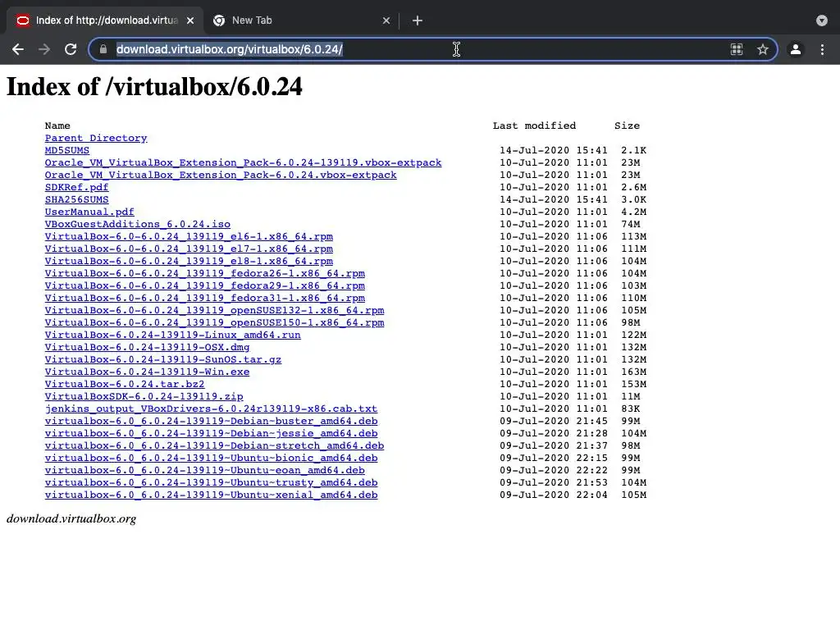Click the 163M size of Win.exe

[x=634, y=372]
